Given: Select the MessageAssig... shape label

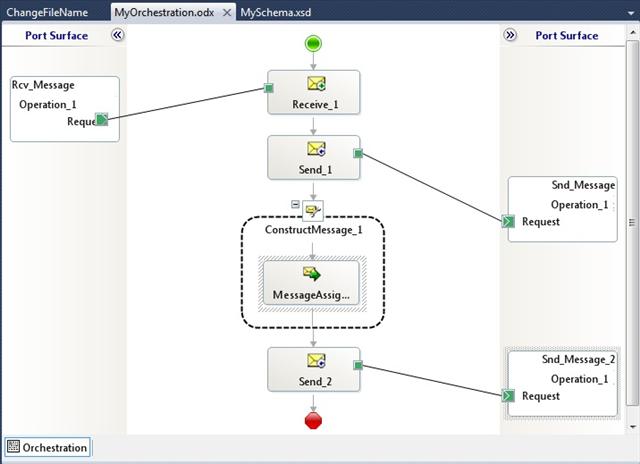Looking at the screenshot, I should tap(311, 295).
